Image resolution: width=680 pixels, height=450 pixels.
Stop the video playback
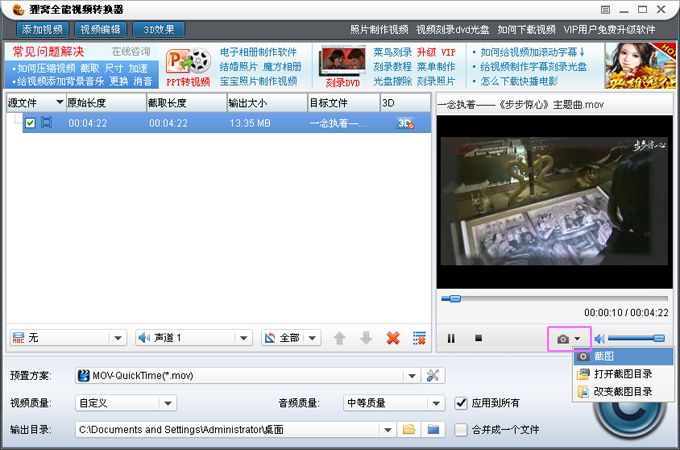point(478,338)
